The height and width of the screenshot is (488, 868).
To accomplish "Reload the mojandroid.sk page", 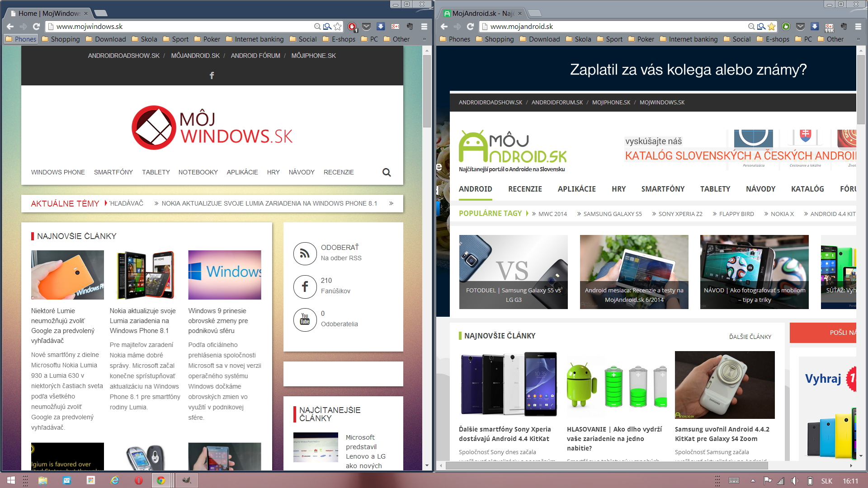I will 471,27.
